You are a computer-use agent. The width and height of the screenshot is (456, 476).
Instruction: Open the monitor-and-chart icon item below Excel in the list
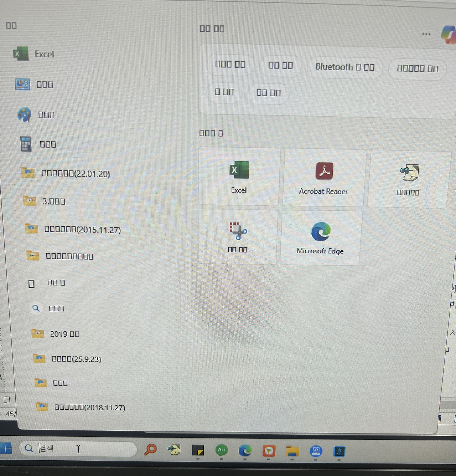(x=34, y=85)
